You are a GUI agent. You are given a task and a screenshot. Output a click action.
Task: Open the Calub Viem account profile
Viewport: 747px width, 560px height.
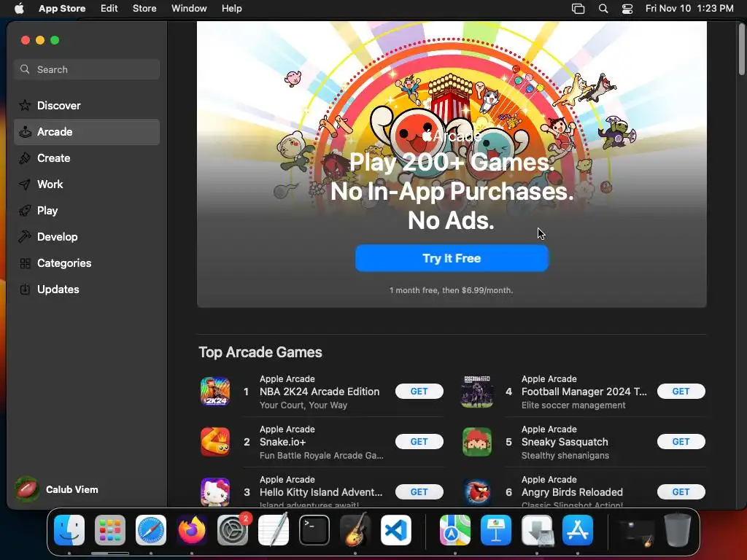point(57,489)
